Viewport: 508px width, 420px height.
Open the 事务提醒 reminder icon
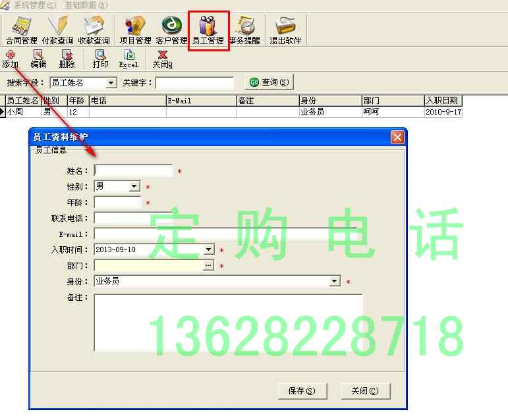coord(244,30)
